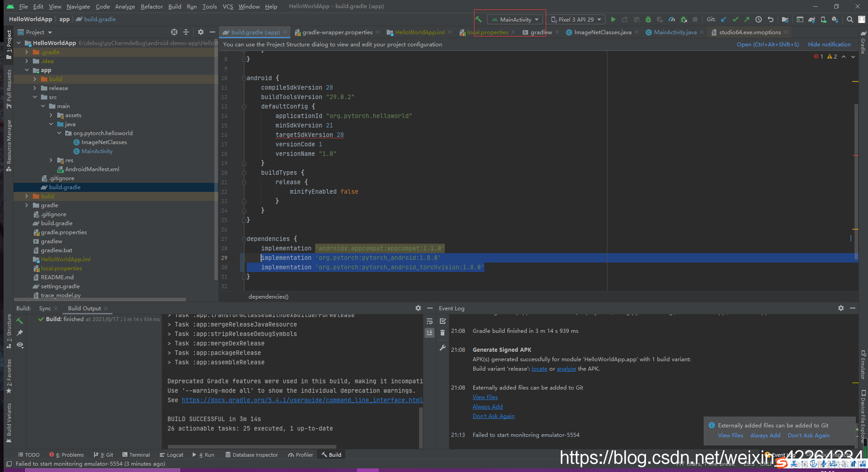Switch to the ImageNetClasses.java editor tab
Screen dimensions: 868x472
point(602,32)
